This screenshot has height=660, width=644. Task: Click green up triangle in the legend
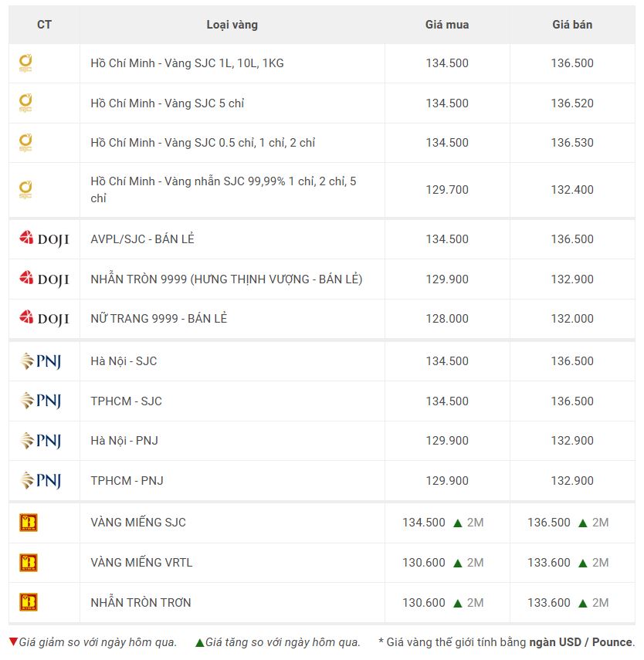pyautogui.click(x=200, y=643)
